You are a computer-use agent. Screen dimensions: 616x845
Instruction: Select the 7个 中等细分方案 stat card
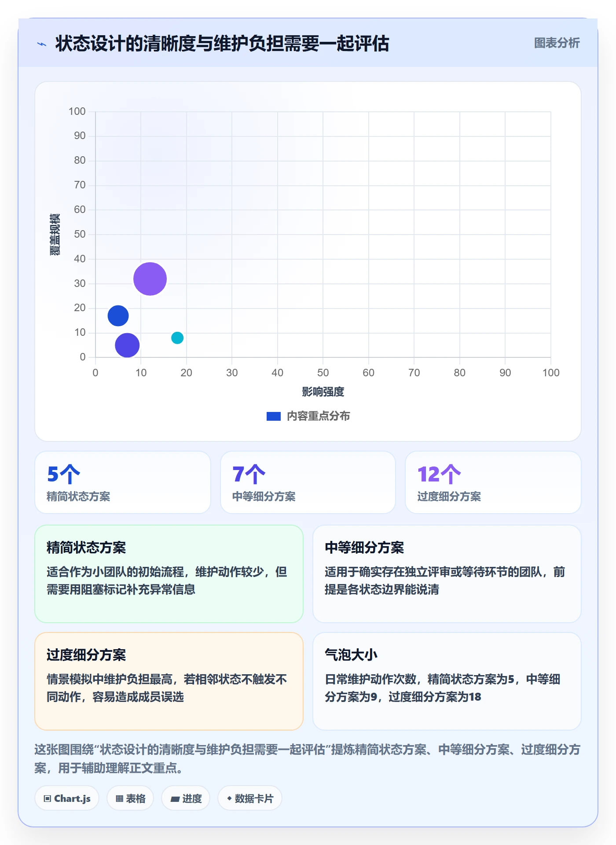308,482
